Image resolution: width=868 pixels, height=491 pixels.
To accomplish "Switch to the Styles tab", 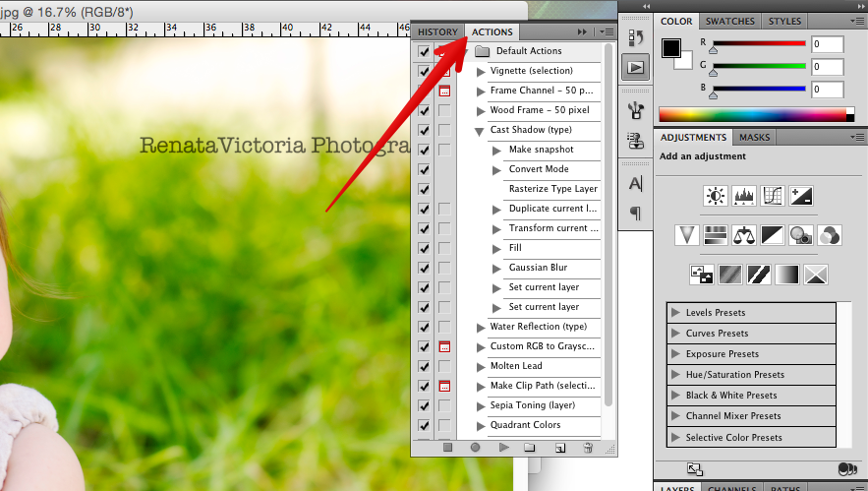I will tap(784, 21).
